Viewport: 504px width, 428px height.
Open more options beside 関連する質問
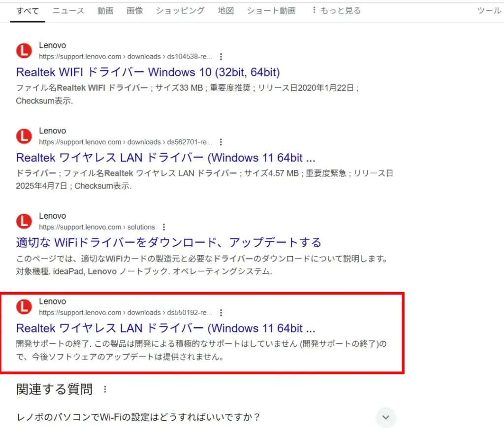point(105,390)
